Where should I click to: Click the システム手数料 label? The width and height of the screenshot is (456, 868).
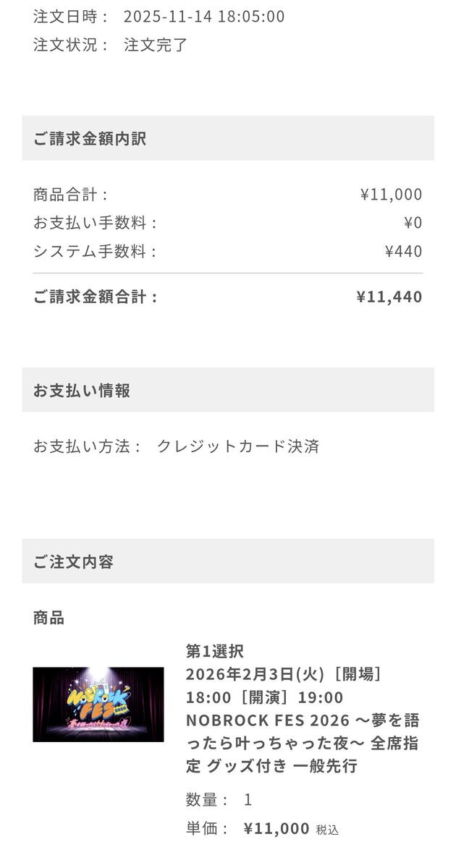point(95,252)
